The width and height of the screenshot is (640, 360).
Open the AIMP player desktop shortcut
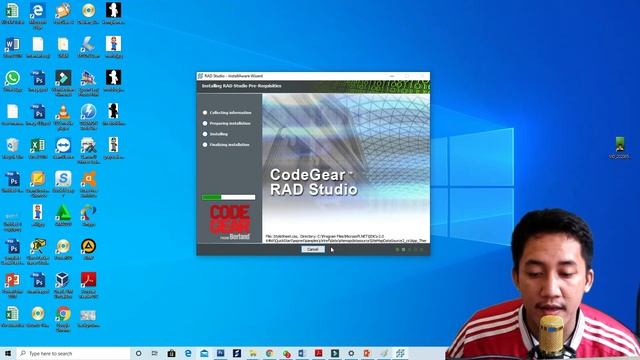coord(88,249)
